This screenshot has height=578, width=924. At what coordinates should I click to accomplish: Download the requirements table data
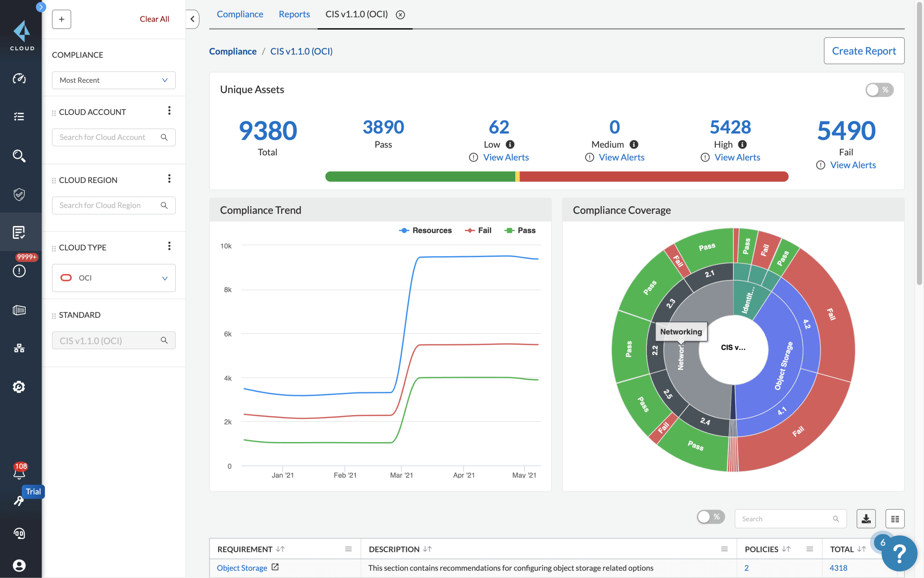pyautogui.click(x=866, y=518)
